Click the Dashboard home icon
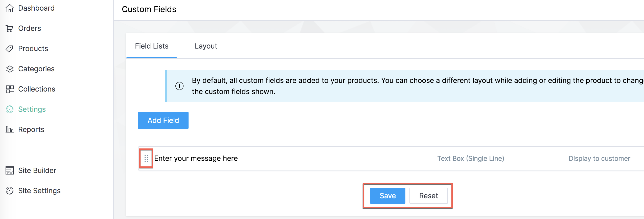The image size is (644, 219). click(10, 8)
